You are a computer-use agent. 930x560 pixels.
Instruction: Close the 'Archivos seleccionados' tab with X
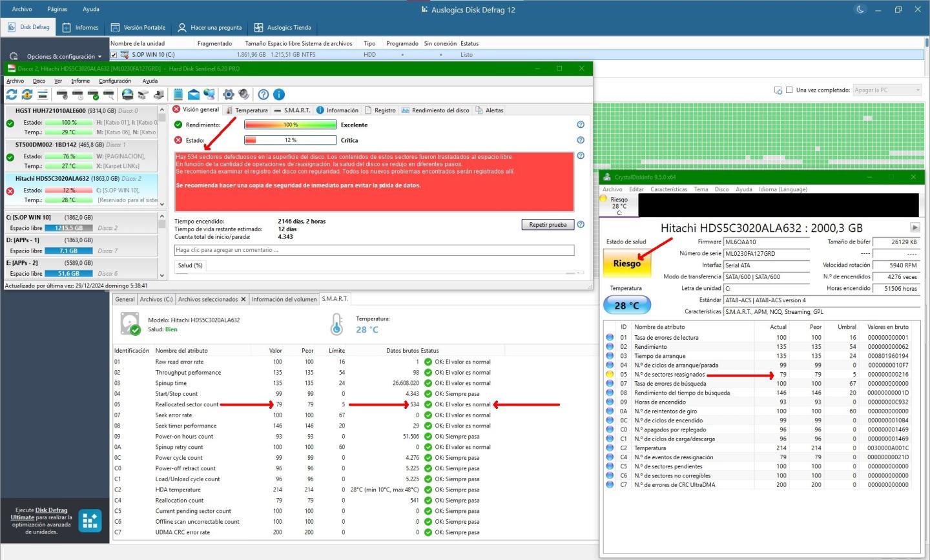[243, 299]
